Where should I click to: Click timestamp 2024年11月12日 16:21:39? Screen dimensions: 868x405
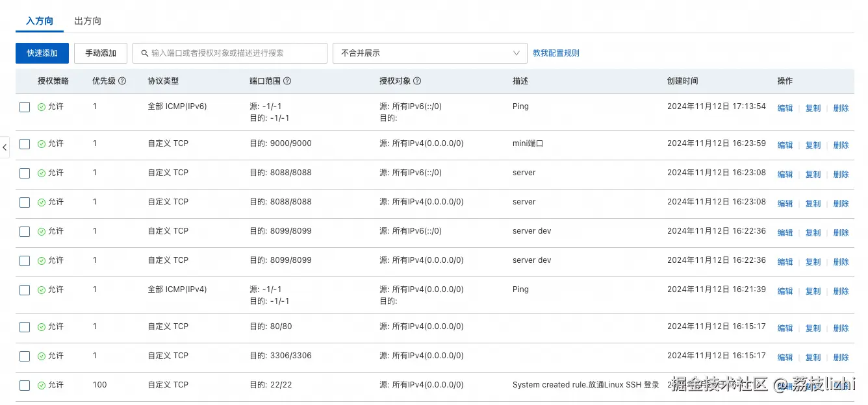(717, 289)
